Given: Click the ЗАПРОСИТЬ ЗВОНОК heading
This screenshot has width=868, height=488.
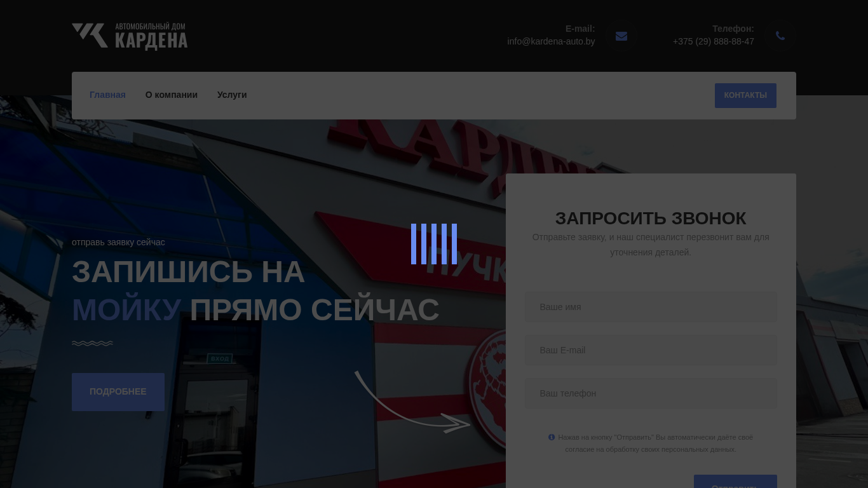Looking at the screenshot, I should tap(651, 218).
